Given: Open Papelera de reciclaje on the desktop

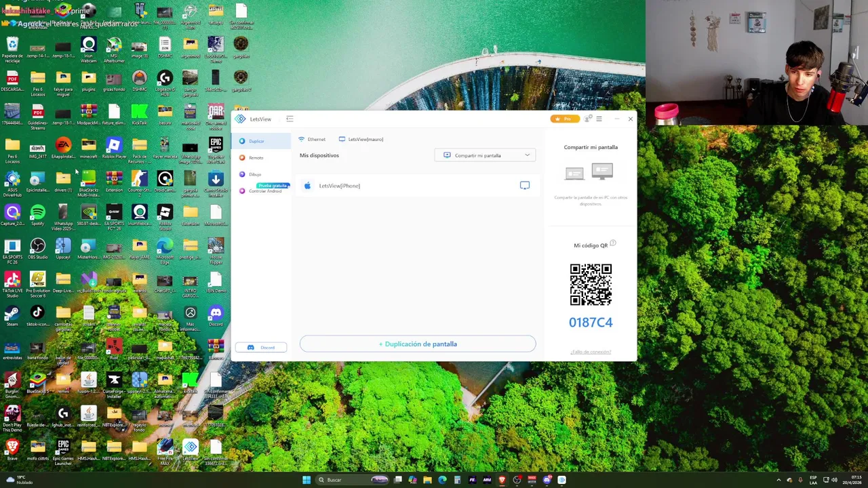Looking at the screenshot, I should (12, 49).
